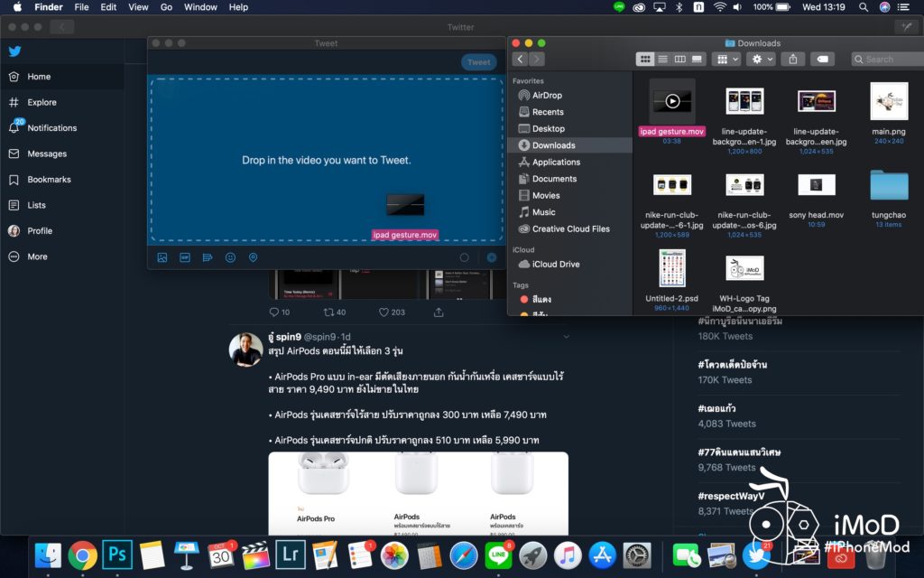Open Edit Tags button in Finder toolbar
The image size is (924, 578).
tap(823, 59)
